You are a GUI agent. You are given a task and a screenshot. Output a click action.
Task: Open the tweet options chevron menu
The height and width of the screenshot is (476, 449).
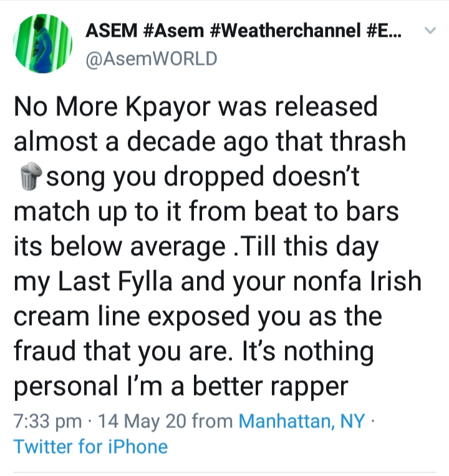point(430,31)
